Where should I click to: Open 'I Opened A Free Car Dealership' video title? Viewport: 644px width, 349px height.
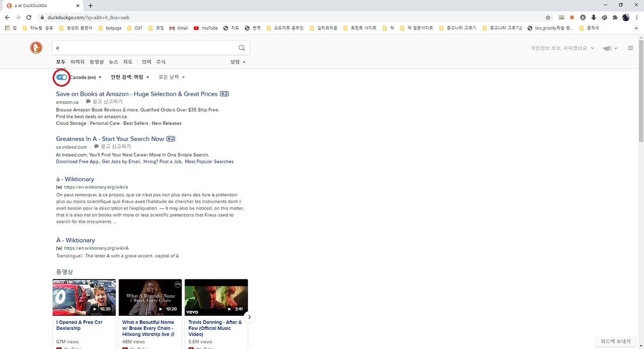[79, 325]
